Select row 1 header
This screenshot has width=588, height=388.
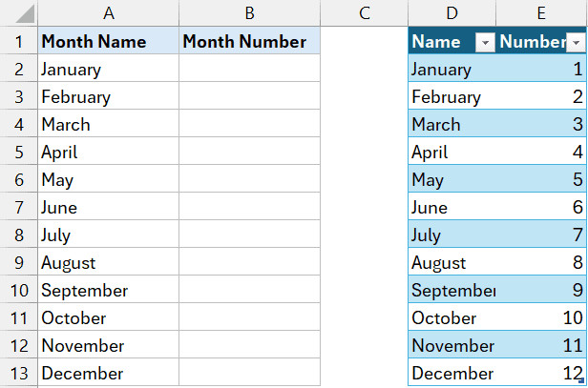pos(19,41)
